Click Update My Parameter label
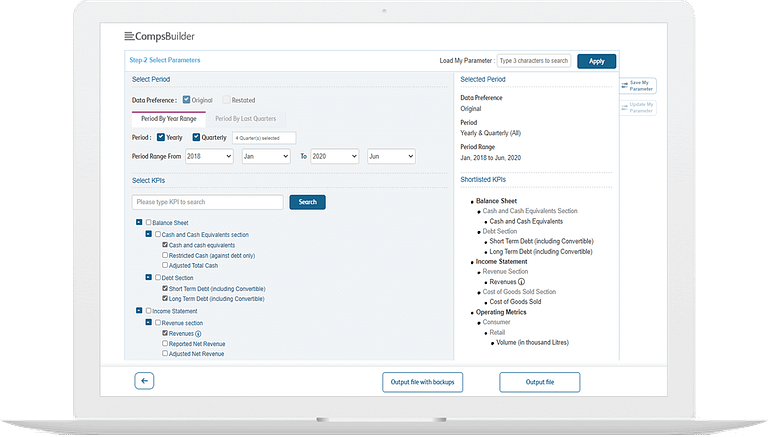 (641, 107)
